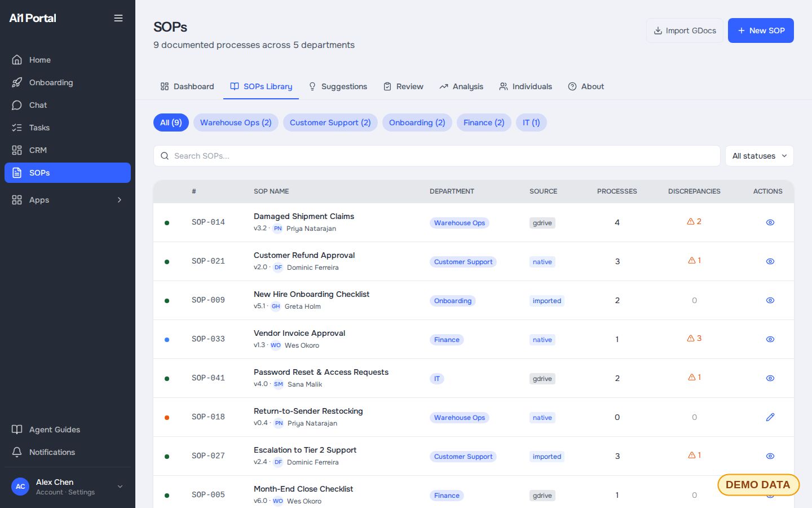This screenshot has width=812, height=508.
Task: Filter by Warehouse Ops (2)
Action: coord(236,122)
